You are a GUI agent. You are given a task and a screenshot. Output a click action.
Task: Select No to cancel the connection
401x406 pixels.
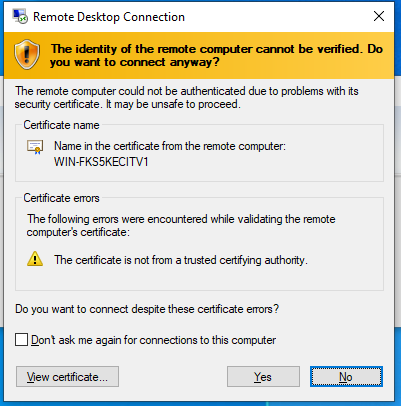click(346, 377)
